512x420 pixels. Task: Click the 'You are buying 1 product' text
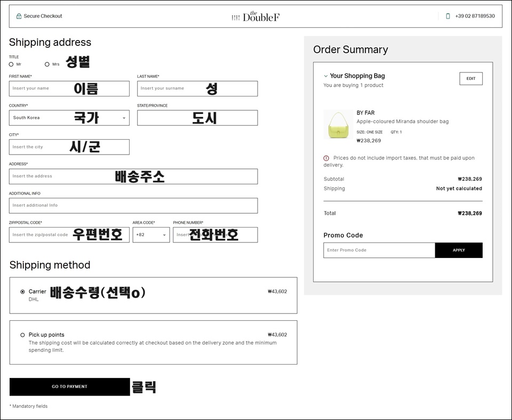click(x=353, y=85)
